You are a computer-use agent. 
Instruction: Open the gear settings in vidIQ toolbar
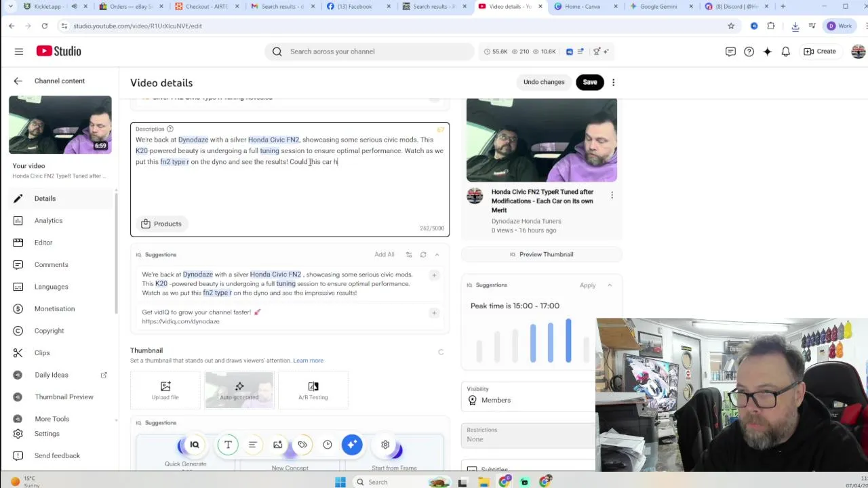[x=385, y=445]
